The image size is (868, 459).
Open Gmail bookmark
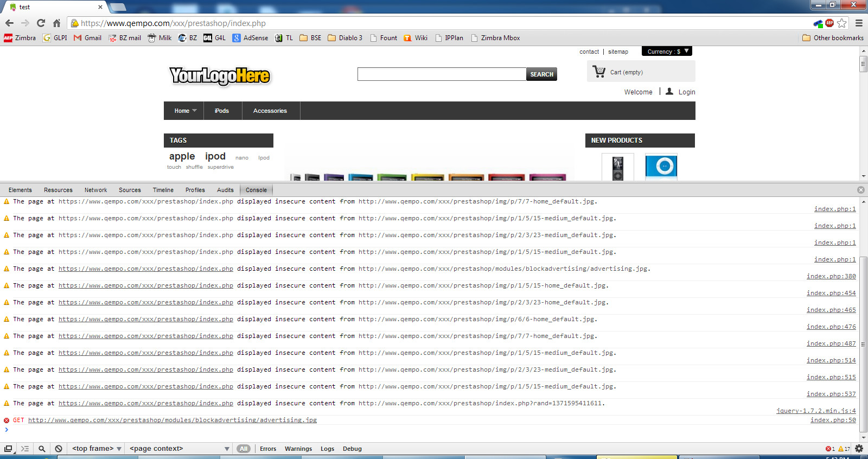87,38
